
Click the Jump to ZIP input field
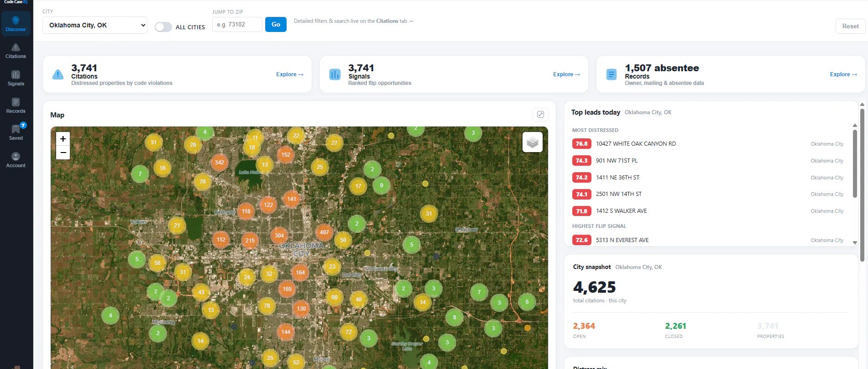click(237, 25)
